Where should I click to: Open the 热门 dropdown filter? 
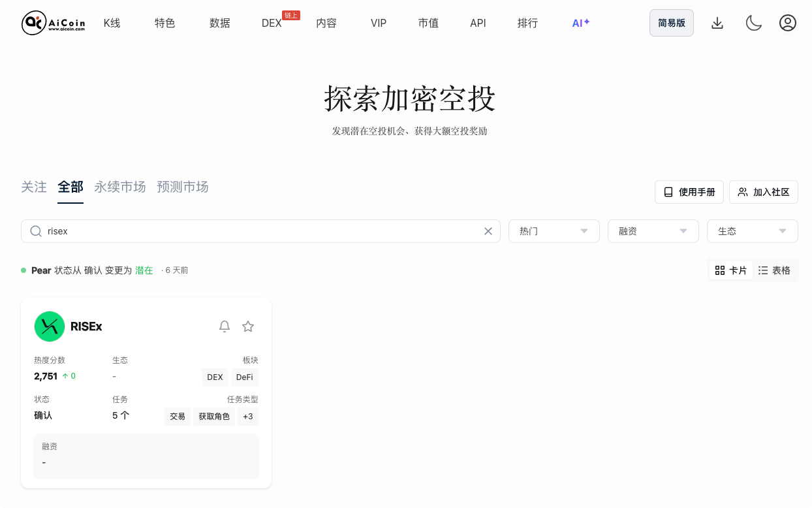pos(554,231)
